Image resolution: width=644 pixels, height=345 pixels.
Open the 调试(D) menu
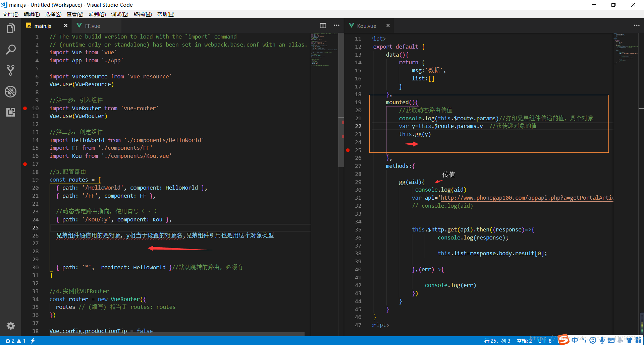pyautogui.click(x=120, y=14)
